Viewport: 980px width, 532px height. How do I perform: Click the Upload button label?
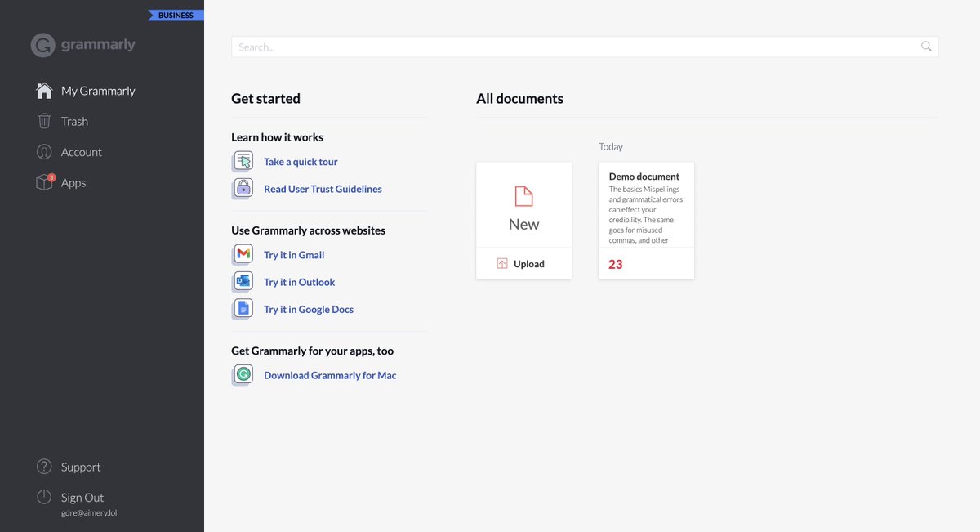click(x=529, y=264)
